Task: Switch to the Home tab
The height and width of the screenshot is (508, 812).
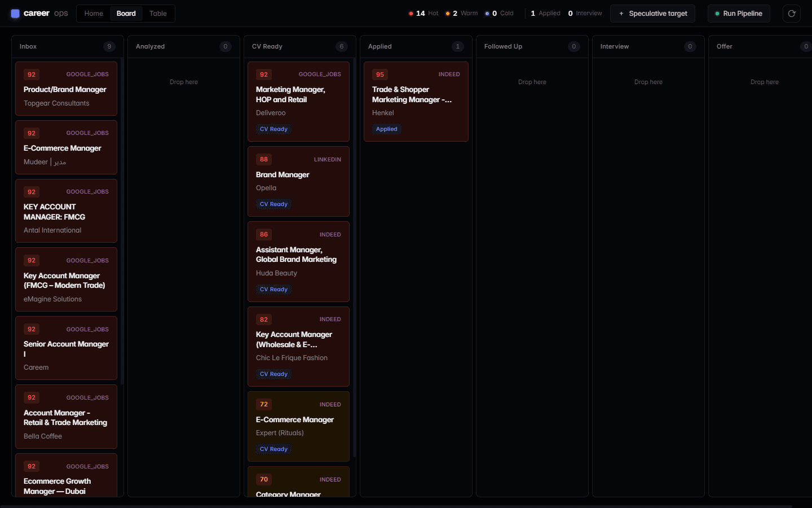Action: point(94,14)
